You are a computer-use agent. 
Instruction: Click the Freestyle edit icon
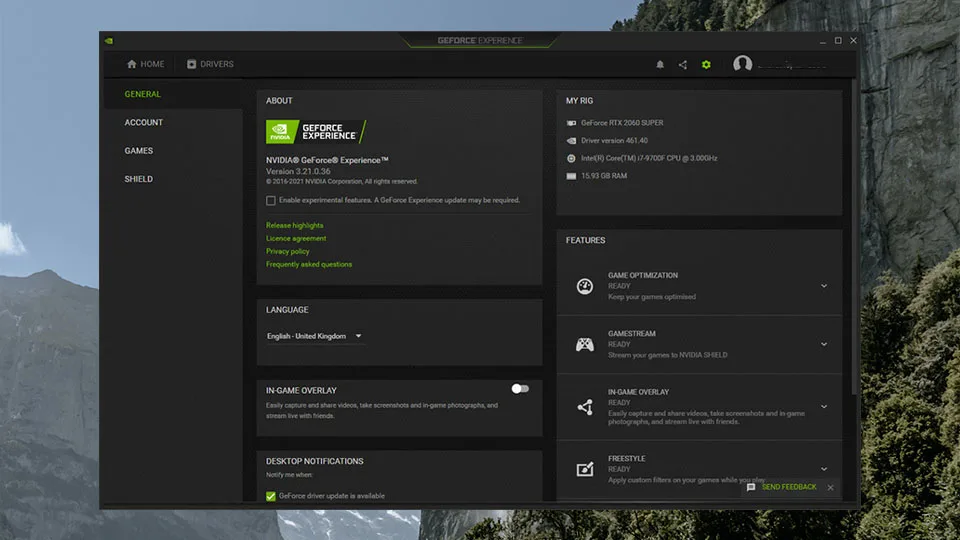tap(585, 469)
